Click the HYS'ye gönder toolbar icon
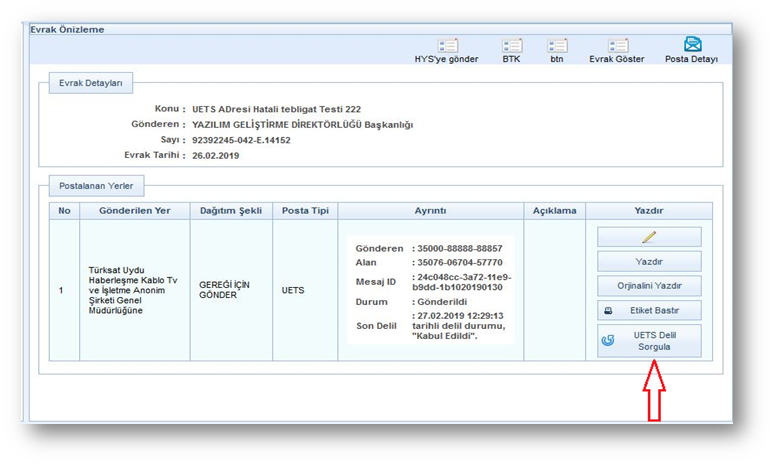 (x=447, y=46)
